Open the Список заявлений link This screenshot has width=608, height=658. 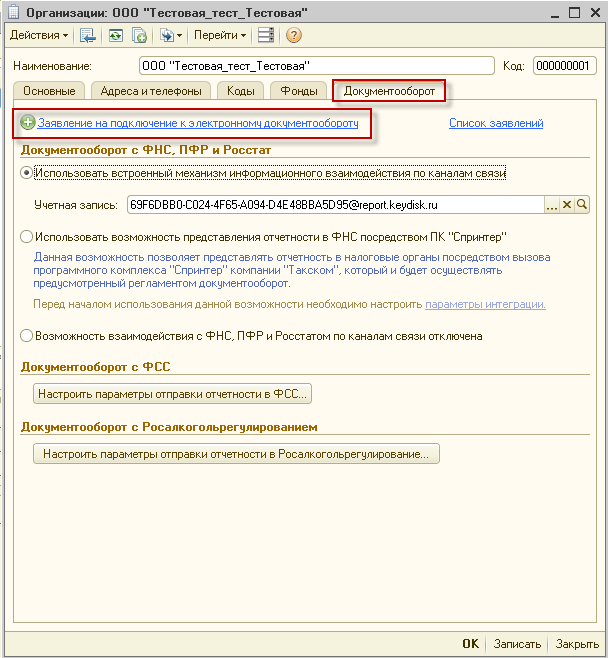495,123
